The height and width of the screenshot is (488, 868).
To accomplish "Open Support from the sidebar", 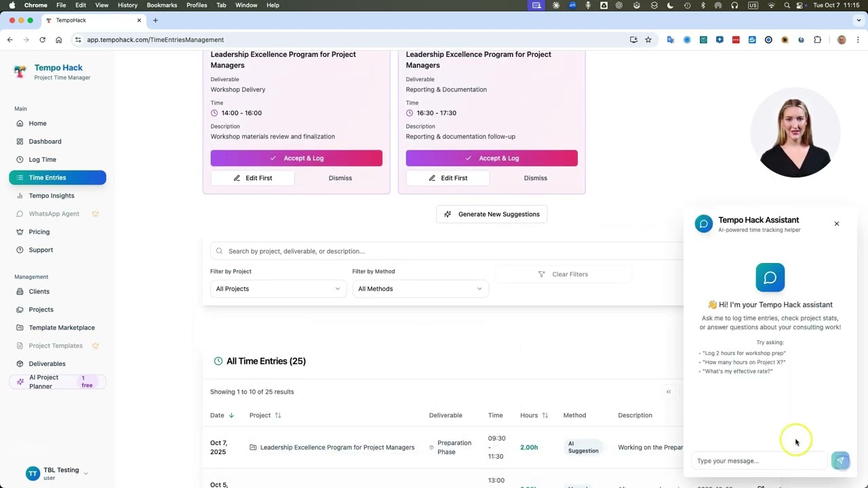I will coord(58,250).
